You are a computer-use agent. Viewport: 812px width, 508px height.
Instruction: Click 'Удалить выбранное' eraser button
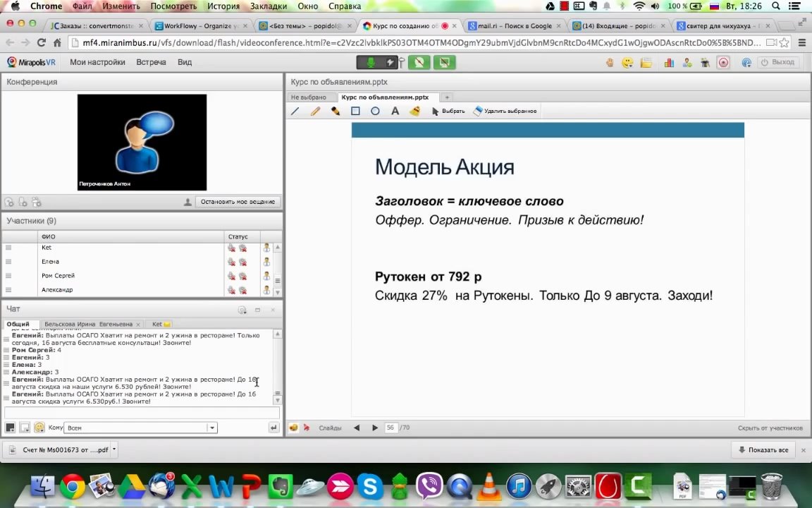point(505,111)
